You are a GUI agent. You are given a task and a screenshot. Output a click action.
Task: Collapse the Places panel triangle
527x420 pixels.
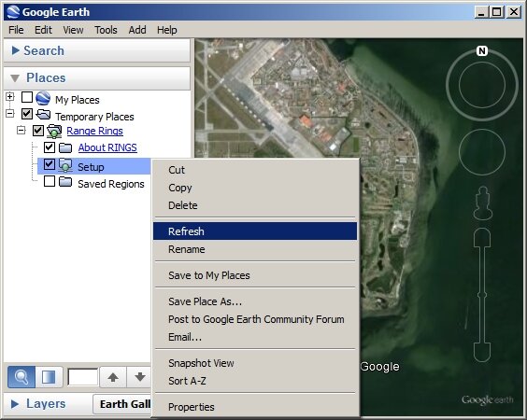15,78
